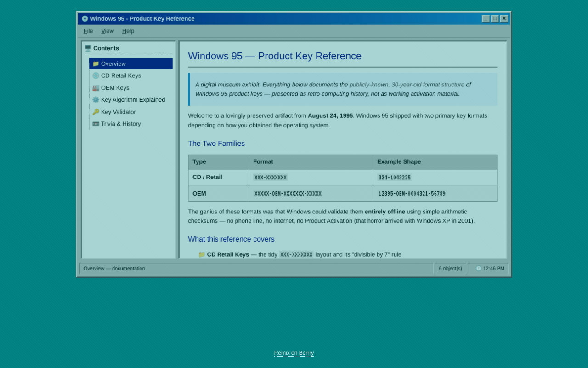Click the window title text in title bar
This screenshot has width=588, height=368.
142,19
